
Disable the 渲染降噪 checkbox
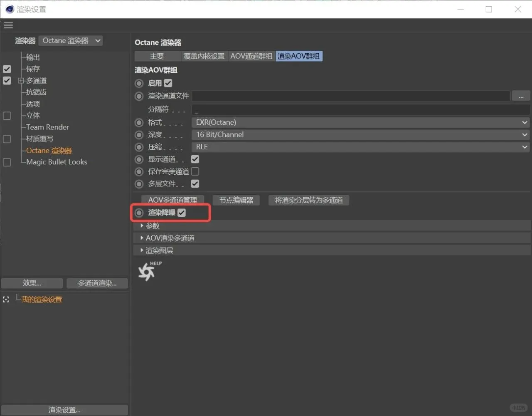click(182, 213)
